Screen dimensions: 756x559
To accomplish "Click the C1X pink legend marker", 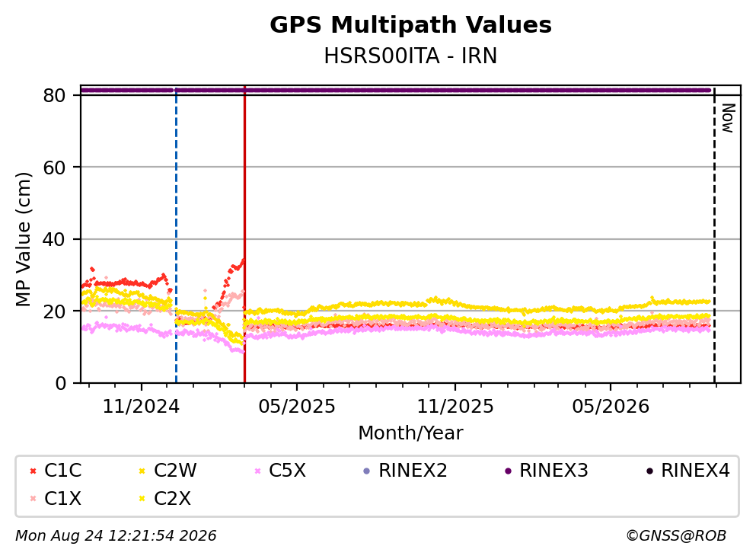I will coord(33,499).
